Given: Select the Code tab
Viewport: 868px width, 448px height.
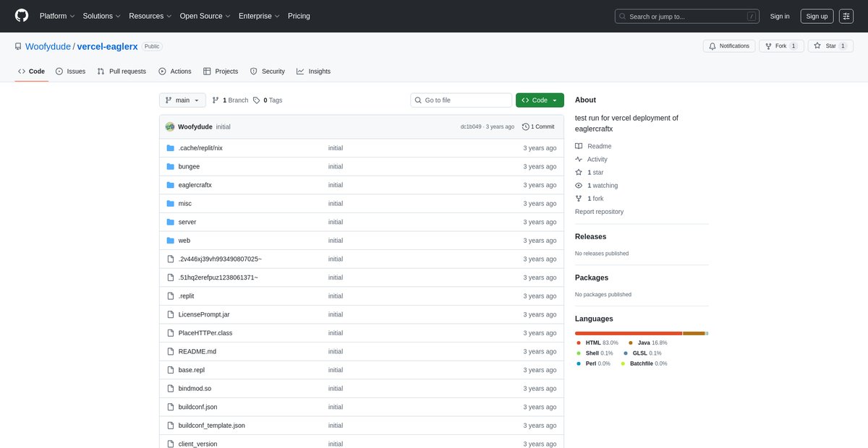Looking at the screenshot, I should point(31,72).
